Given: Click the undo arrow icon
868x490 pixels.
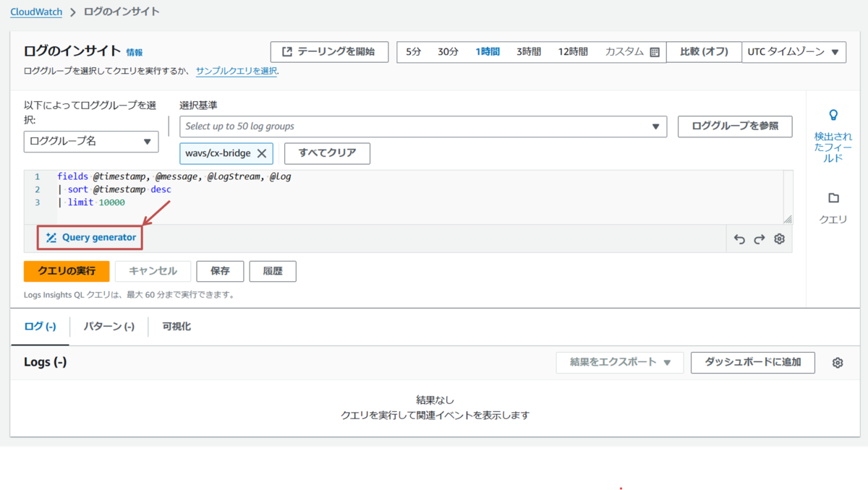Looking at the screenshot, I should coord(739,239).
